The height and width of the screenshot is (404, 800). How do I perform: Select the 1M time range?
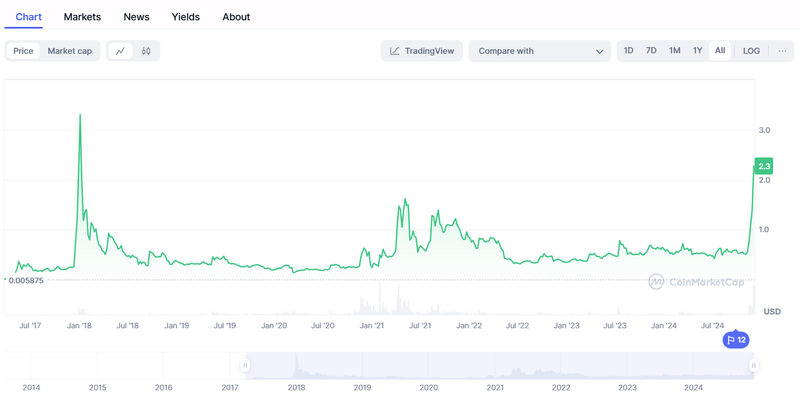click(675, 51)
